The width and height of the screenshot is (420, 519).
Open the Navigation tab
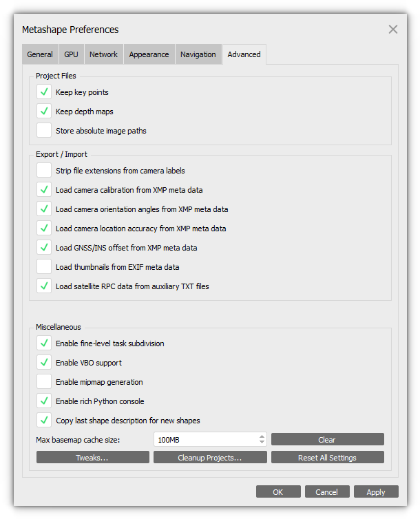198,54
